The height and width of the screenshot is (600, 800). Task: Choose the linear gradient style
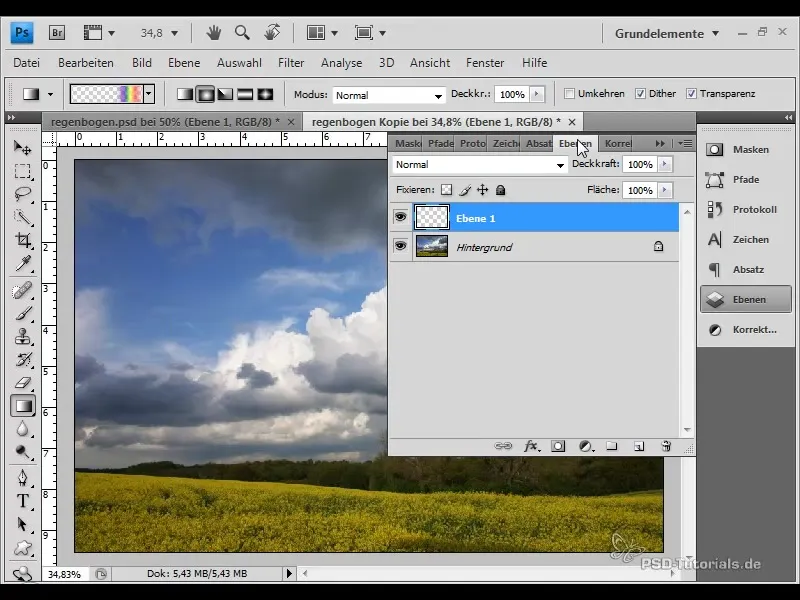[185, 94]
